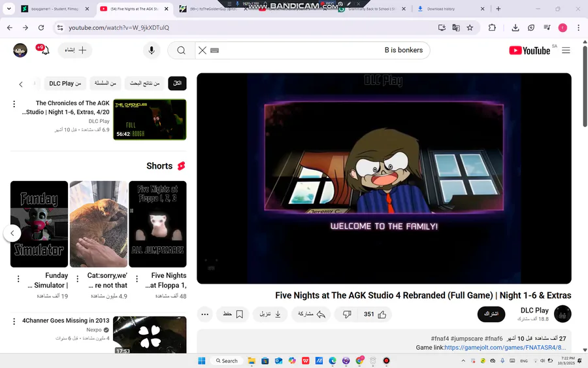Image resolution: width=588 pixels, height=368 pixels.
Task: Open Windows Start menu
Action: coord(201,361)
